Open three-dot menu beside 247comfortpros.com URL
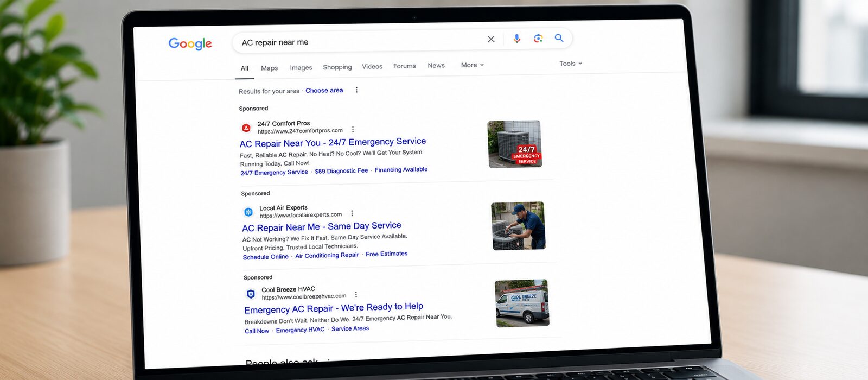Viewport: 868px width, 380px height. coord(353,129)
